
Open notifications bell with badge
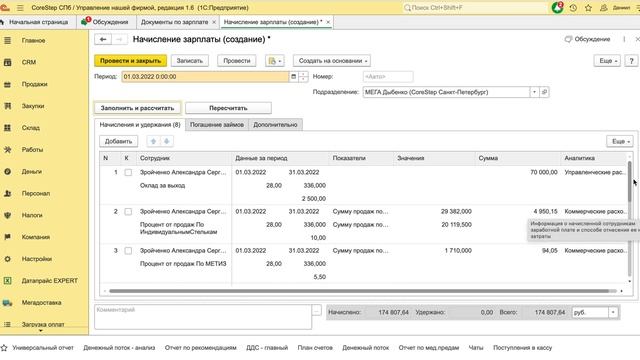tap(558, 7)
